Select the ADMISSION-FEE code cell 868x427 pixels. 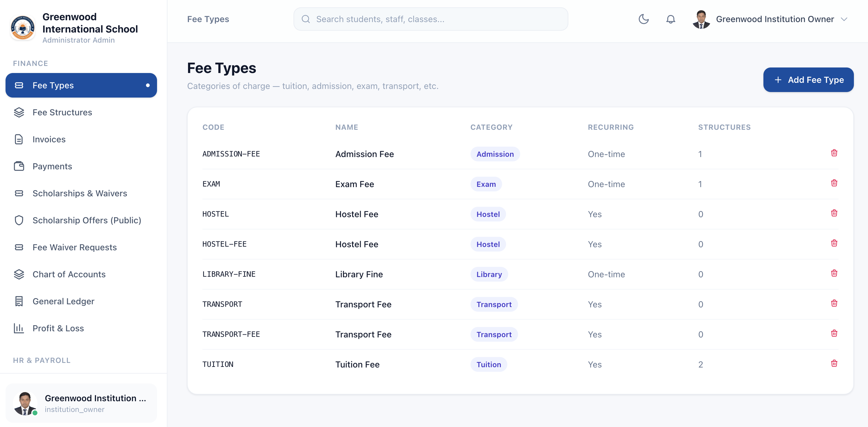pos(231,154)
